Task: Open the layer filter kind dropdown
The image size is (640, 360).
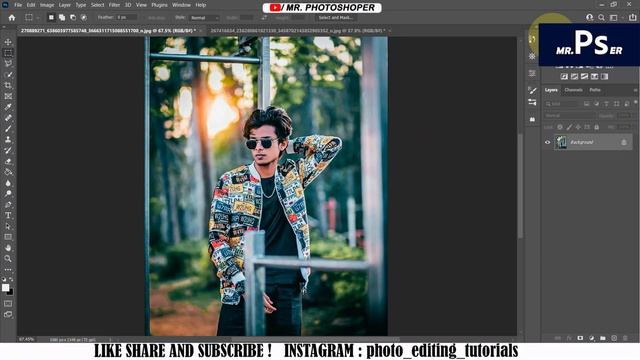Action: 562,104
